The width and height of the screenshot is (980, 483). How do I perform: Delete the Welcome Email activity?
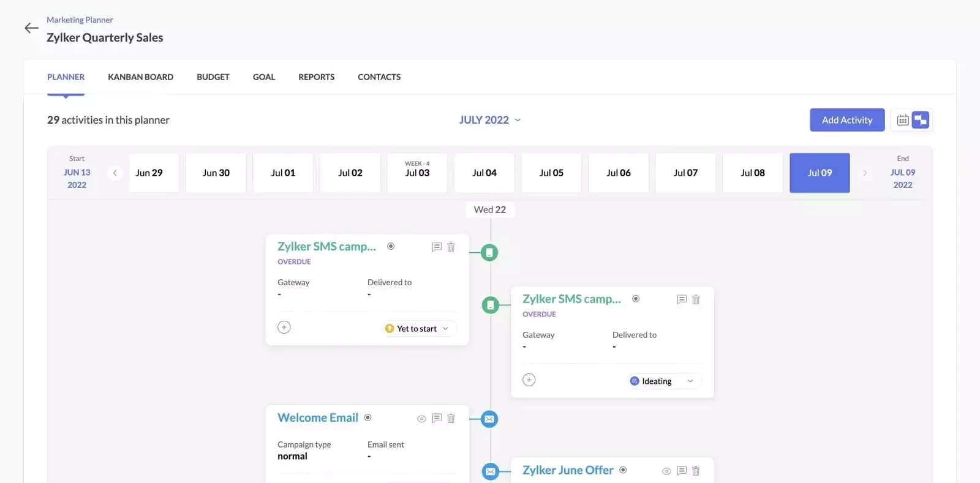coord(451,419)
